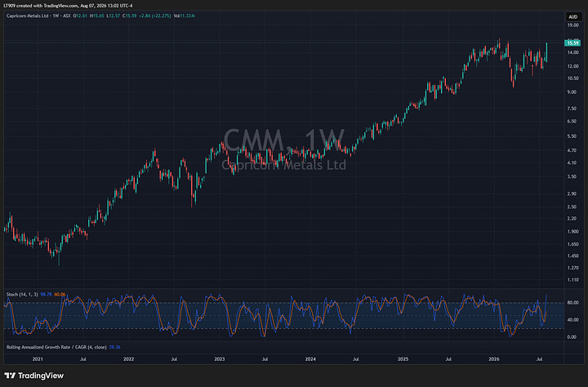Click the 10.50 price axis label
The image size is (588, 387).
tap(572, 78)
